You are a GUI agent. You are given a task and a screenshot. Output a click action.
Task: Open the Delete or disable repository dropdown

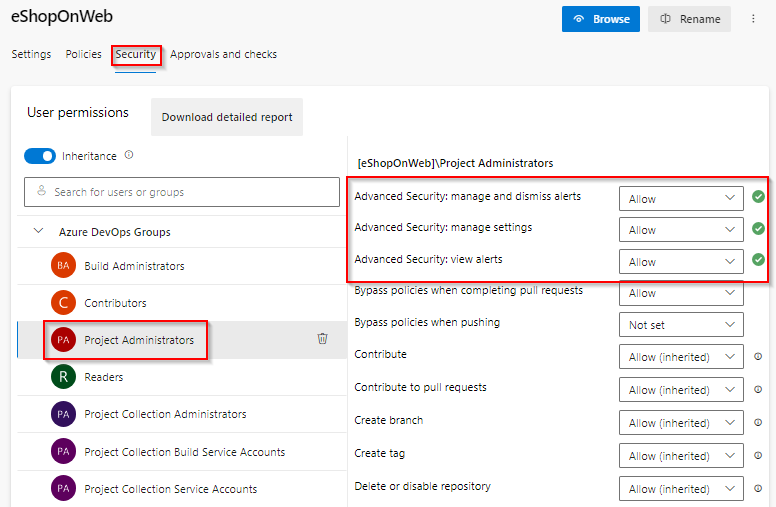click(x=681, y=489)
